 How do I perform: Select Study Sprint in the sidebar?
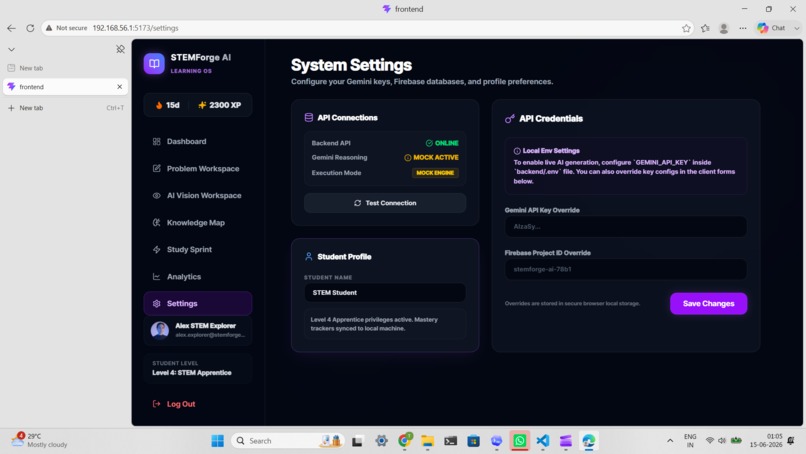[198, 249]
